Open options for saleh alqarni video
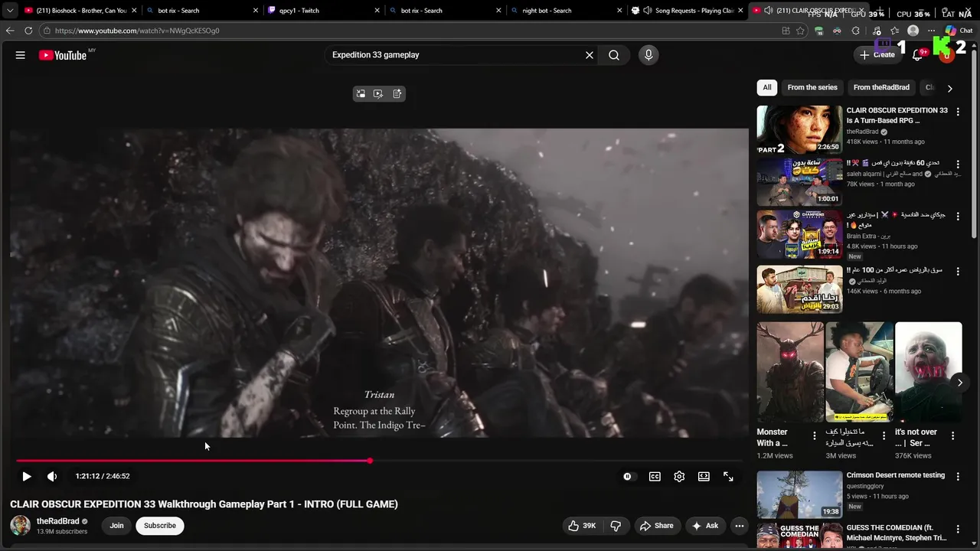The image size is (980, 551). tap(957, 164)
